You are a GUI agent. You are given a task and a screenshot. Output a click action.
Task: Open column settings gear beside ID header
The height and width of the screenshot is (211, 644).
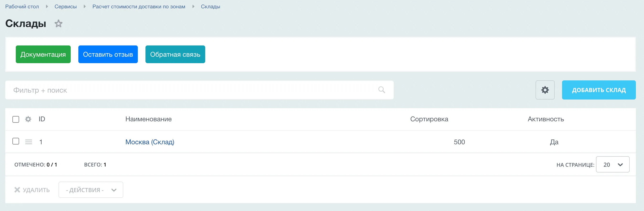tap(28, 119)
